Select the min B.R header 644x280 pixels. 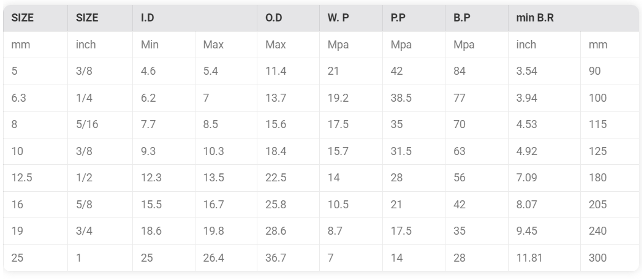click(574, 18)
